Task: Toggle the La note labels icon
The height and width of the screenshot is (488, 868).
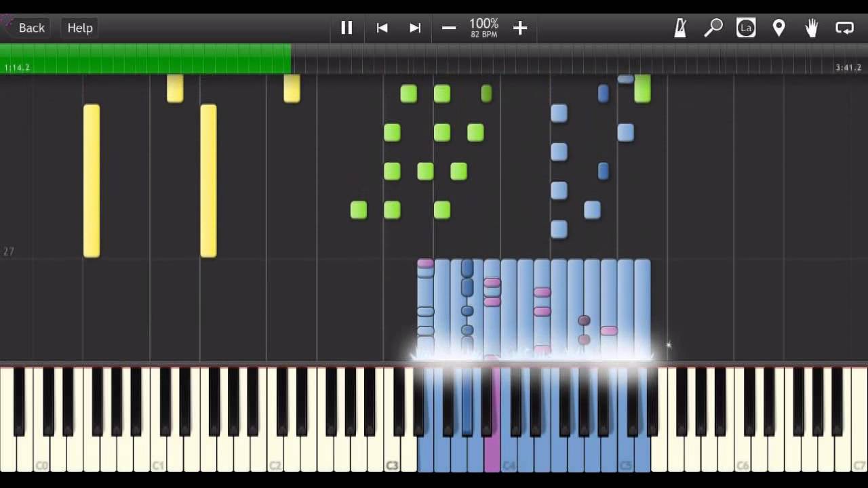Action: (746, 28)
